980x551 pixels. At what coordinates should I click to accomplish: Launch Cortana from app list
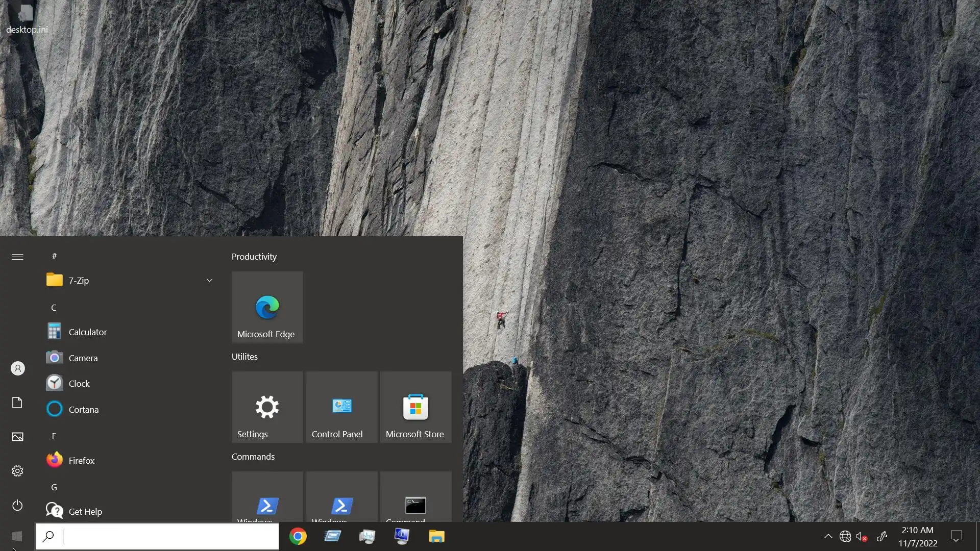[83, 410]
